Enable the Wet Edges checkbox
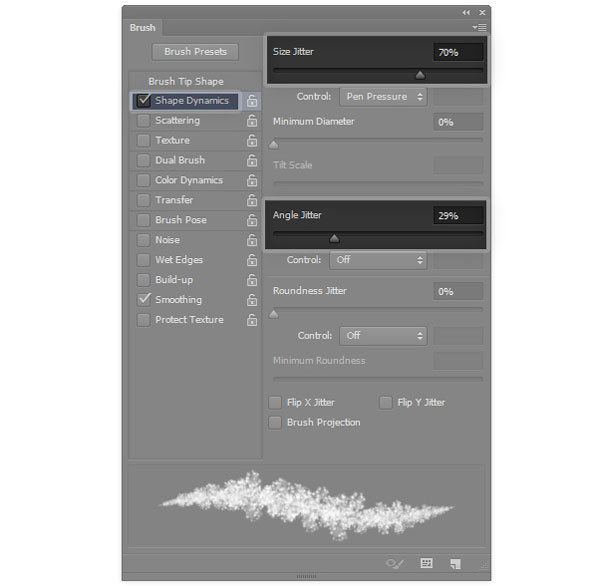600x586 pixels. point(143,260)
